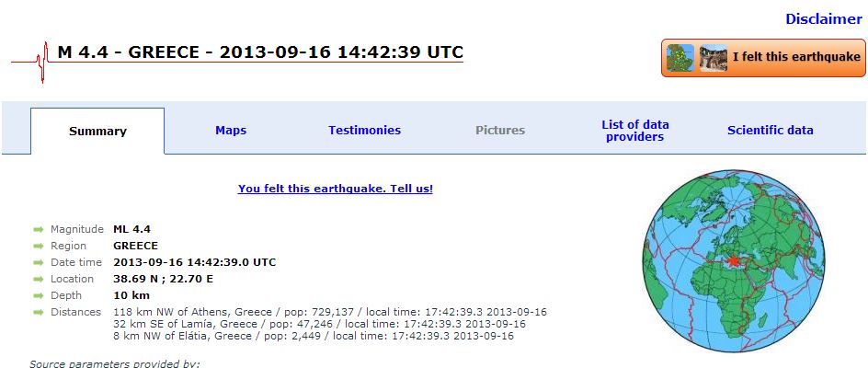This screenshot has width=868, height=368.
Task: Follow the 'You felt this earthquake. Tell us!' link
Action: [335, 189]
